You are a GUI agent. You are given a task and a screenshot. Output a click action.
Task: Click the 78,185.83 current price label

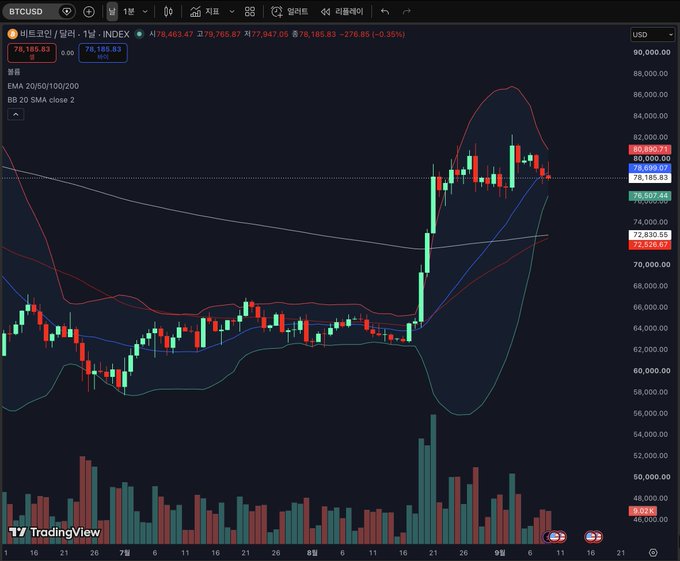(650, 178)
